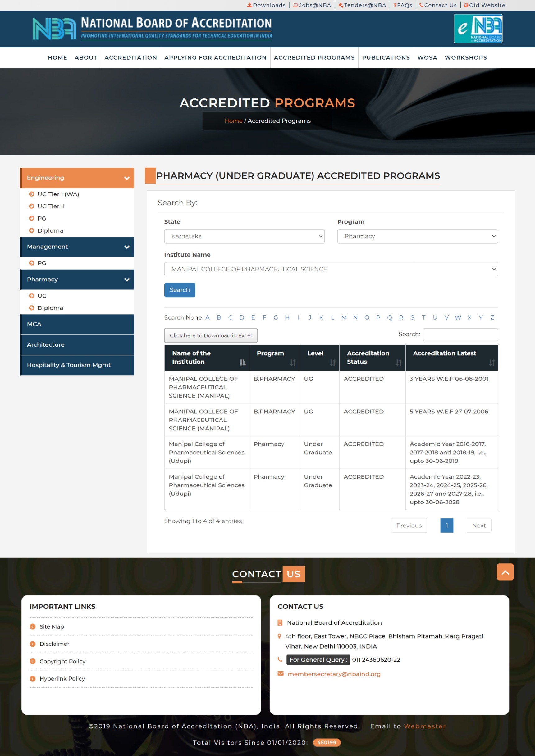Click here to Download in Excel
The height and width of the screenshot is (756, 535).
tap(211, 335)
